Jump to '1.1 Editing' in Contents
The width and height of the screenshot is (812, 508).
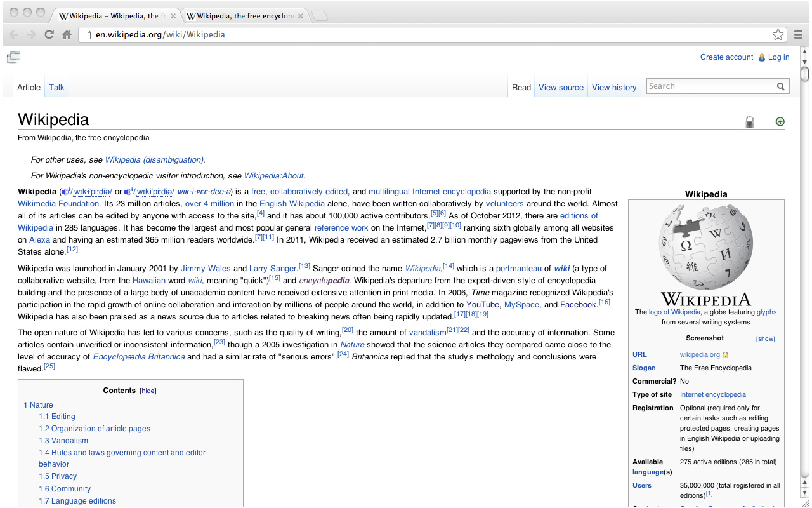tap(57, 417)
